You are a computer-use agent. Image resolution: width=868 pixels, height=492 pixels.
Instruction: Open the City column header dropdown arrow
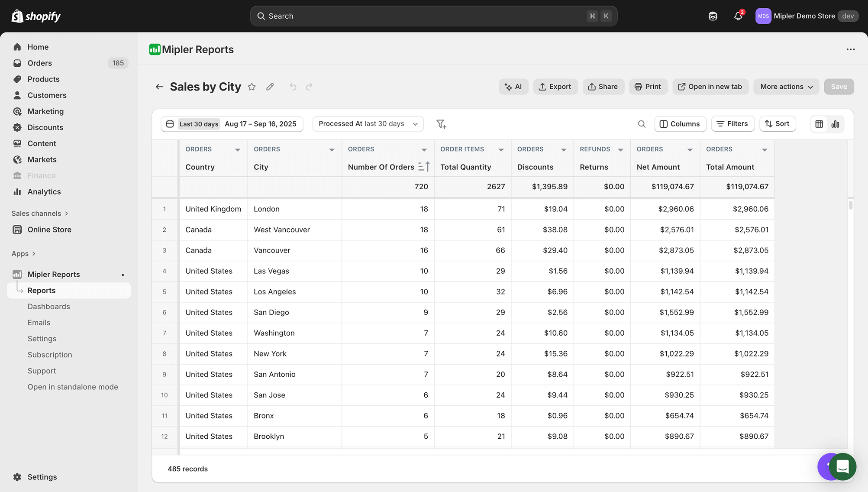pos(332,150)
